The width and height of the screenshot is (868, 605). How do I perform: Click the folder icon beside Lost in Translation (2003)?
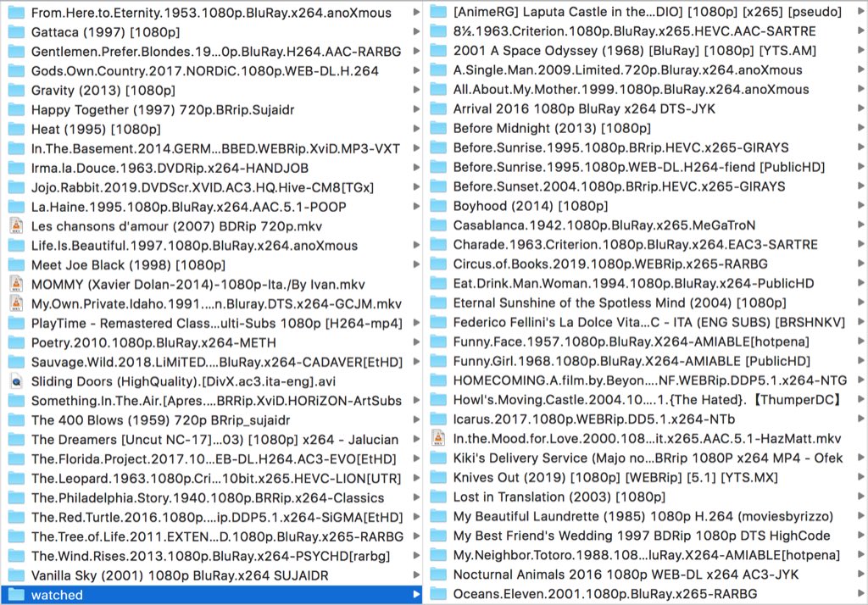pyautogui.click(x=438, y=497)
